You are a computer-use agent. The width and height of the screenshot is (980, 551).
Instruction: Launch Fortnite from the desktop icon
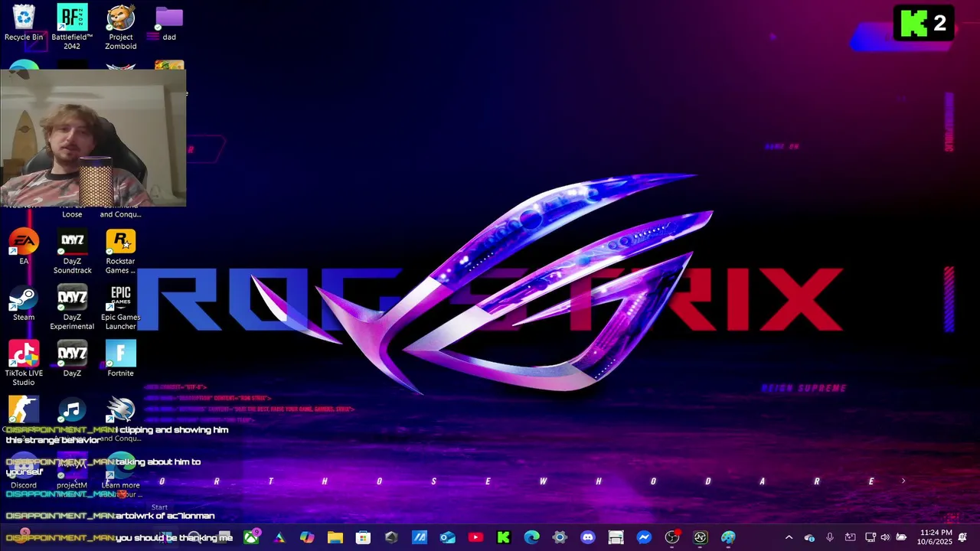pyautogui.click(x=120, y=359)
